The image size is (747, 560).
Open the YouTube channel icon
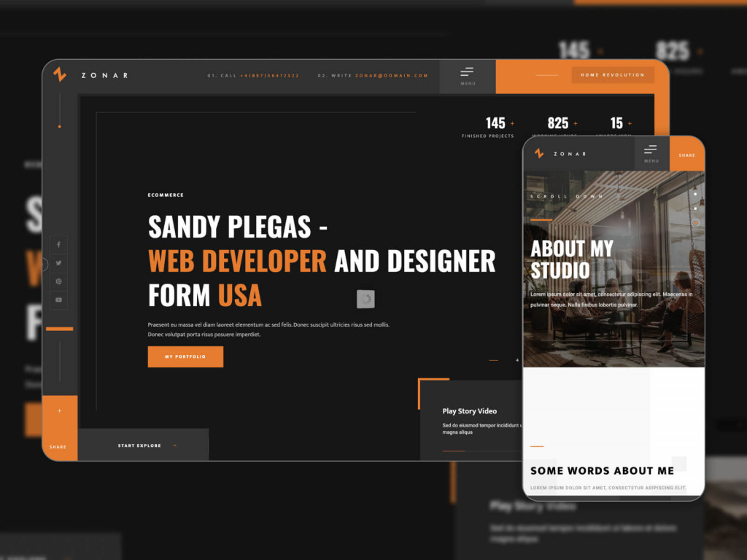coord(58,300)
